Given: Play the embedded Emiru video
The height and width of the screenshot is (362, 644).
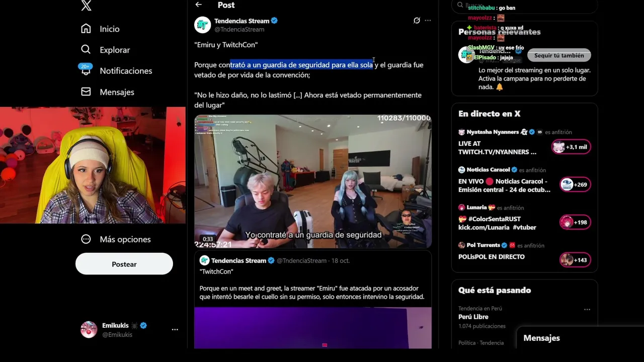Looking at the screenshot, I should click(313, 182).
